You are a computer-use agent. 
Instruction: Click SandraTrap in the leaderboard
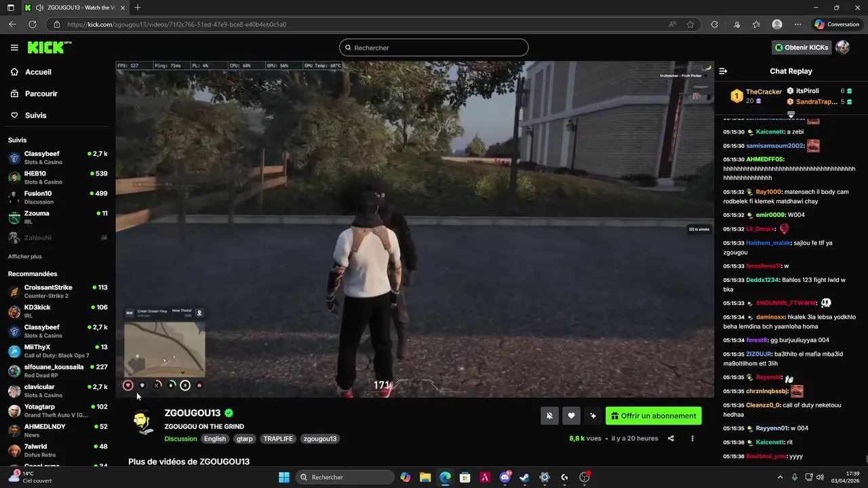[816, 102]
